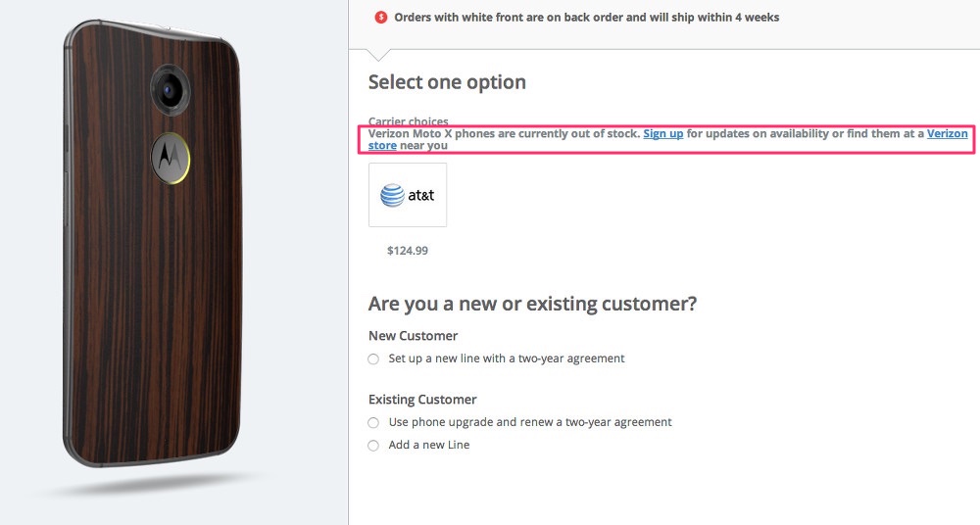The height and width of the screenshot is (525, 980).
Task: Click the pointer notch below the notice bar
Action: pos(377,55)
